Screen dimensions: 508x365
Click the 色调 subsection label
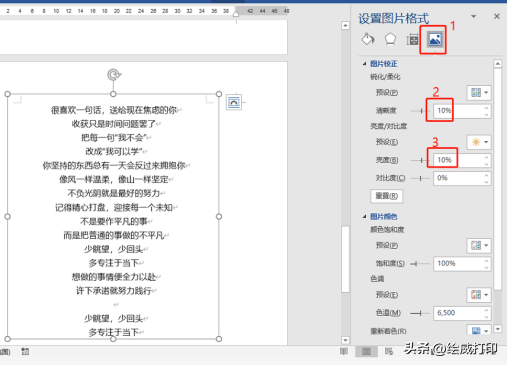377,279
